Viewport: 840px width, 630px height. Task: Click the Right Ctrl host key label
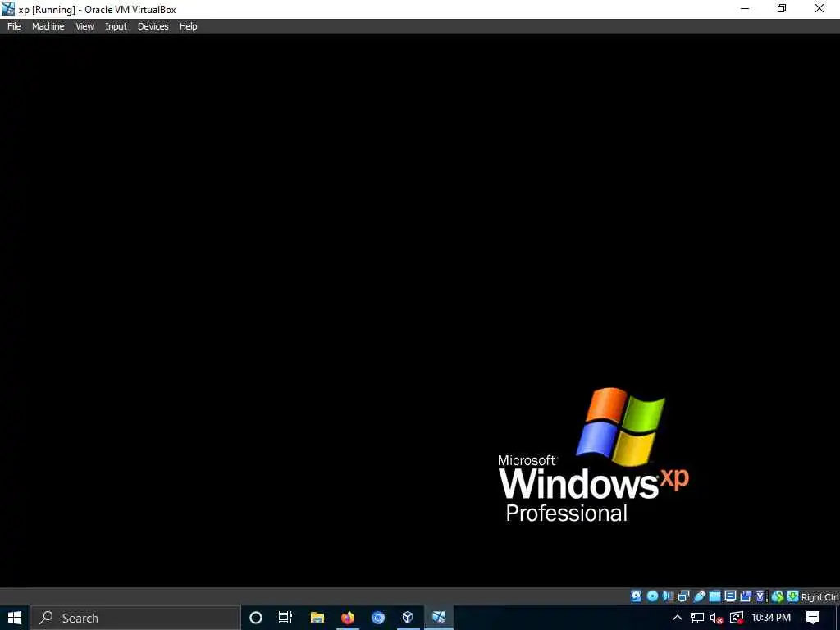click(820, 597)
